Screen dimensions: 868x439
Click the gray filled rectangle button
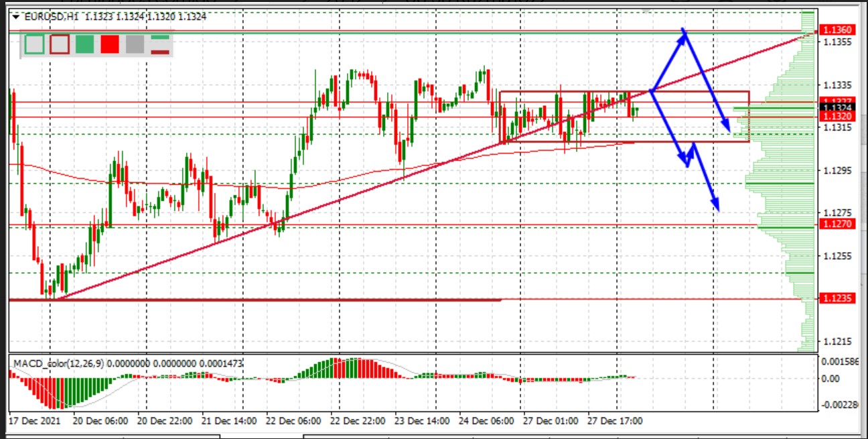[135, 44]
